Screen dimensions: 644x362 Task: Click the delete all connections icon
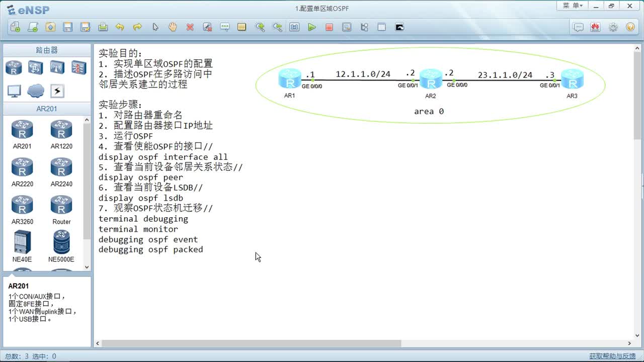tap(207, 27)
